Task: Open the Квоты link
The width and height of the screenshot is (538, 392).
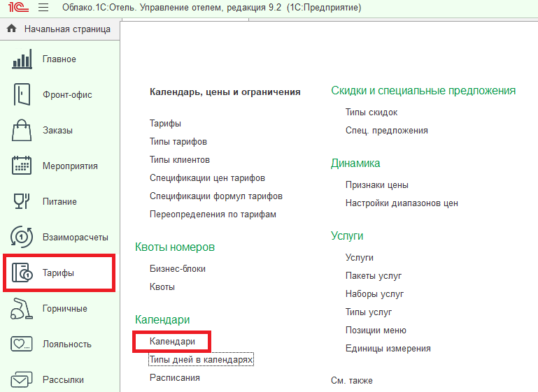Action: tap(162, 286)
